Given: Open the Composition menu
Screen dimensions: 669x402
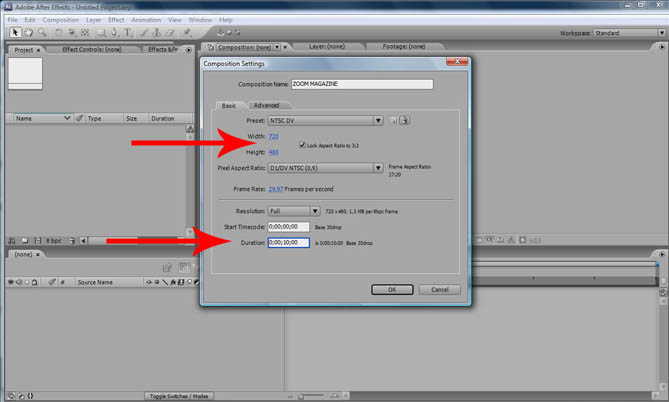Looking at the screenshot, I should pyautogui.click(x=60, y=18).
